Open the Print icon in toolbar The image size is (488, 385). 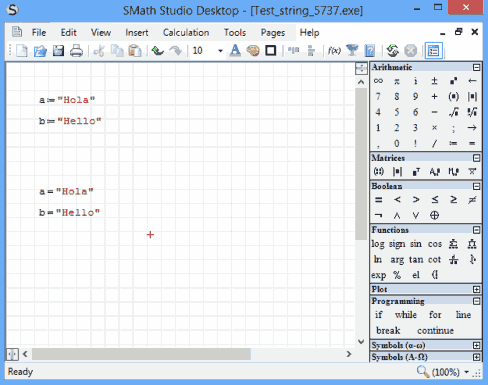[76, 51]
